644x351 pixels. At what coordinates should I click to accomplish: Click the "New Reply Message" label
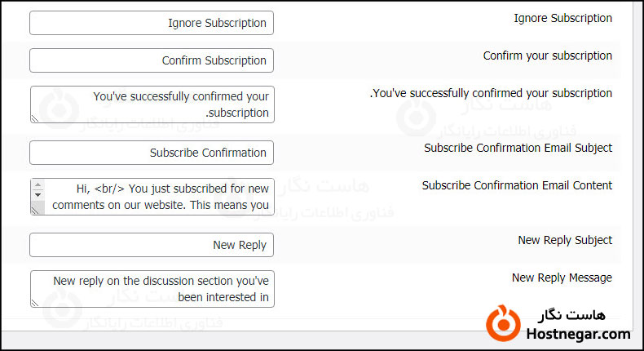(x=562, y=278)
